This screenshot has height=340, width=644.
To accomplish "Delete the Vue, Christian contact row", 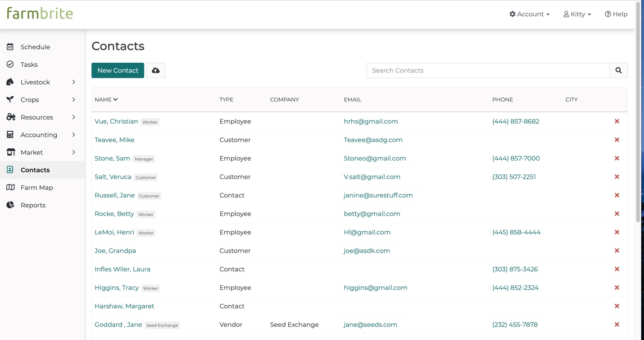I will click(617, 121).
